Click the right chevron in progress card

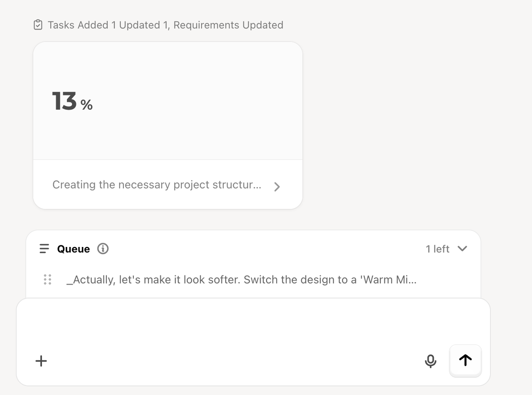[277, 187]
